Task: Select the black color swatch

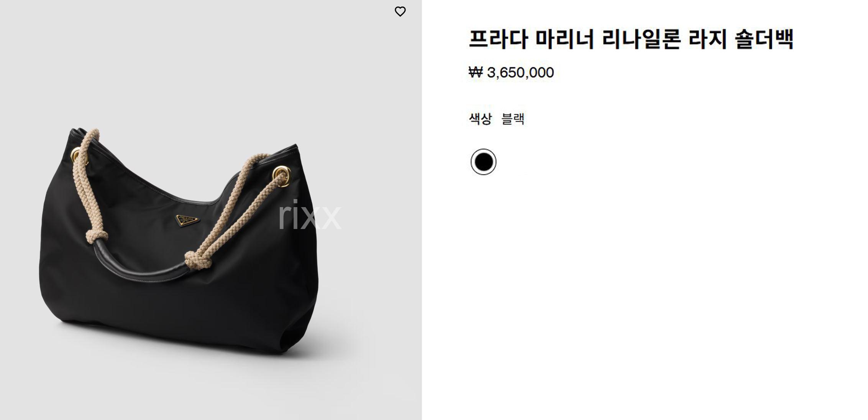Action: pos(483,162)
